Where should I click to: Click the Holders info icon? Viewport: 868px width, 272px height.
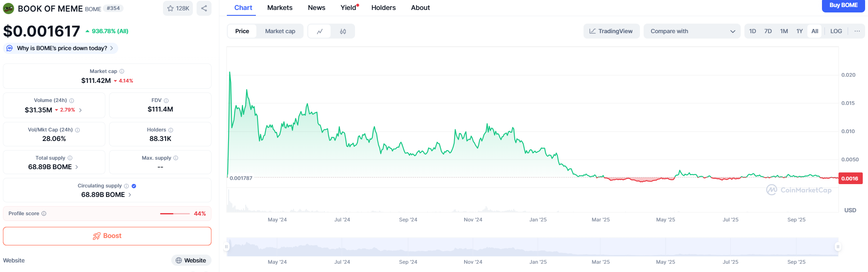point(171,130)
